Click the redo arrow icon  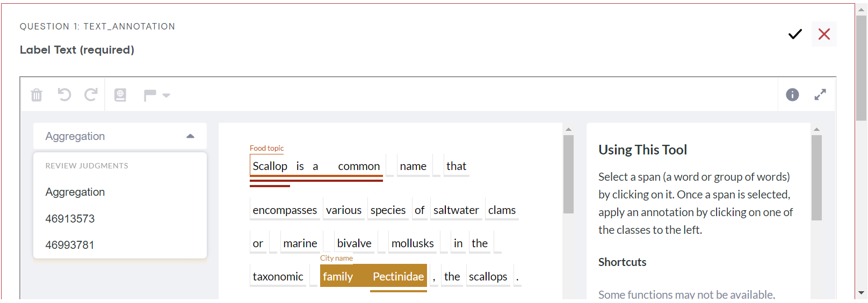91,95
